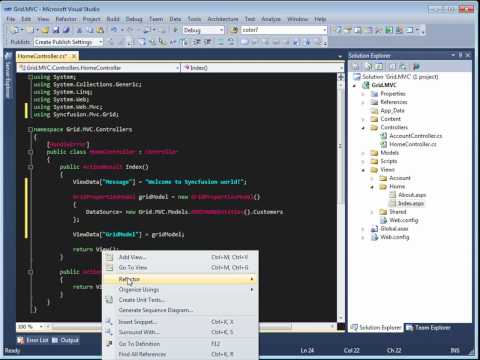Viewport: 480px width, 360px height.
Task: Click the Open File folder icon
Action: click(45, 30)
